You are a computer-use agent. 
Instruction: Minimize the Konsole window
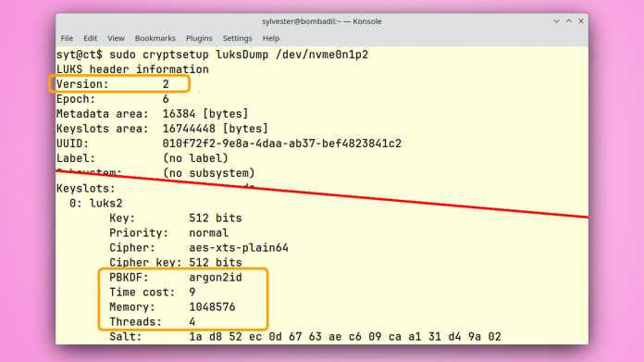tap(556, 21)
